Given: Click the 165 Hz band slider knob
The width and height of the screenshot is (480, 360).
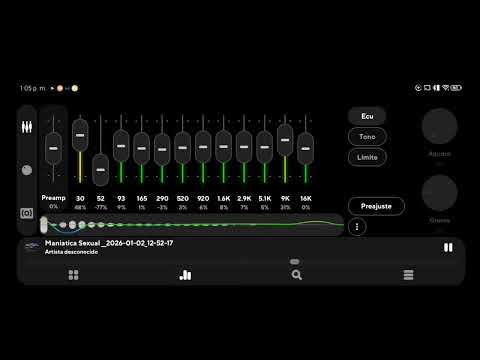Looking at the screenshot, I should pos(142,148).
